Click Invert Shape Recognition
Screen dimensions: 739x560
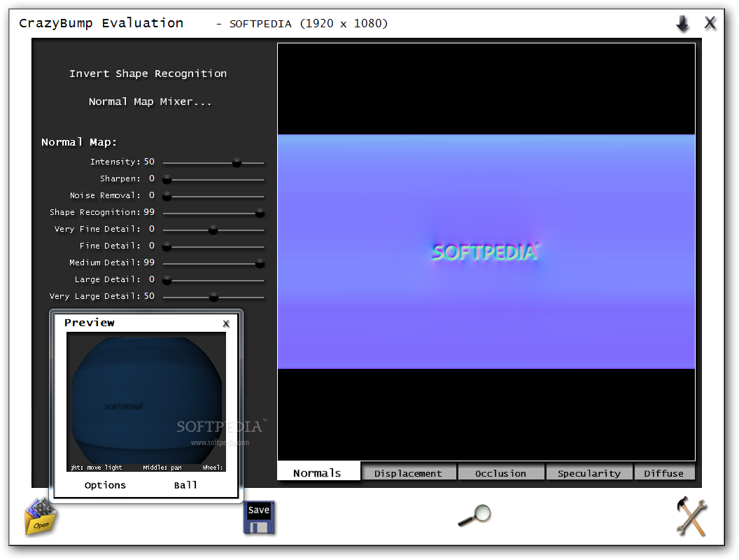click(x=148, y=73)
